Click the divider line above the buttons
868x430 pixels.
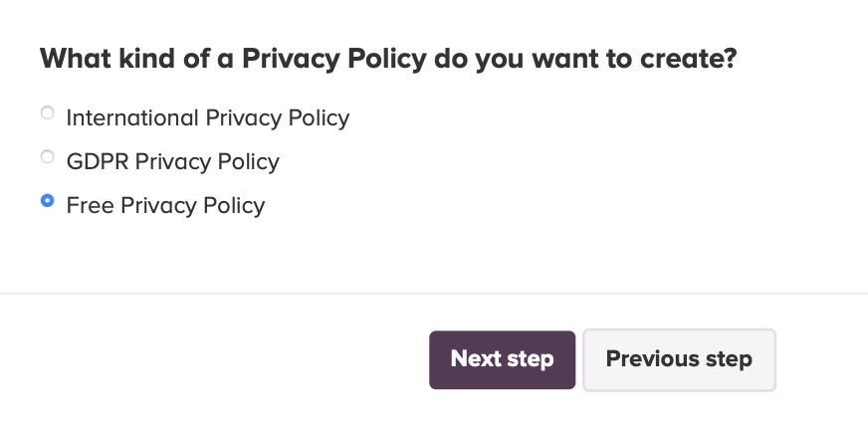(x=434, y=294)
